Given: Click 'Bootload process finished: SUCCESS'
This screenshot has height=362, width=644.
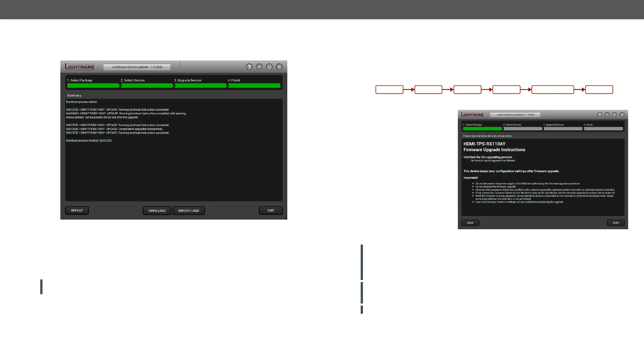Looking at the screenshot, I should click(x=89, y=141).
